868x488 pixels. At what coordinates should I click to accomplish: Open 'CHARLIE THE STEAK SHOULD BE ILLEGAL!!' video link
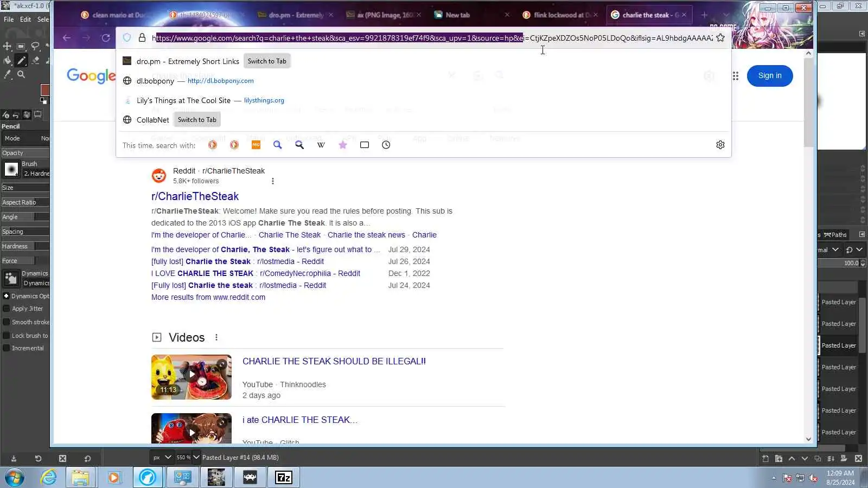pyautogui.click(x=334, y=361)
